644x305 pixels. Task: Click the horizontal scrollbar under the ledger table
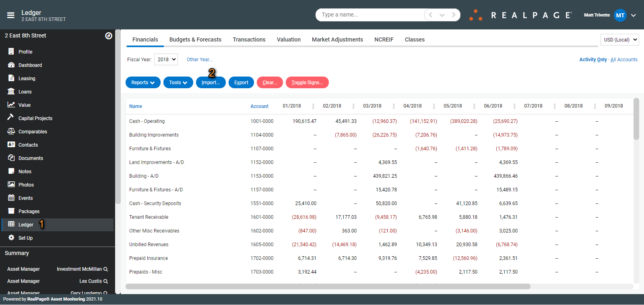328,286
